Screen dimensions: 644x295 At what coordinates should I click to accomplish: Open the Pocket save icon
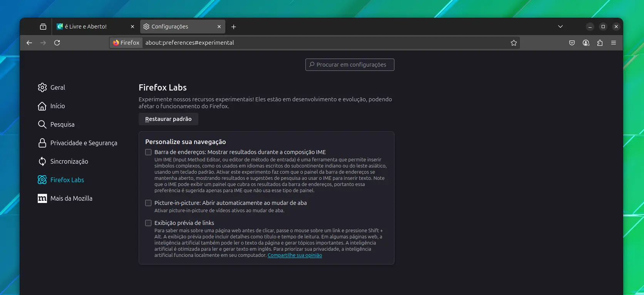[572, 43]
